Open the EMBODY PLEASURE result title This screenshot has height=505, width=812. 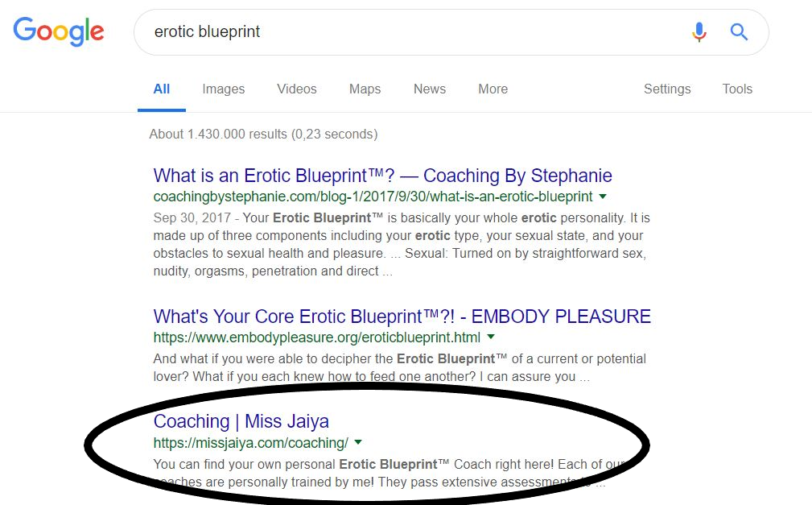tap(402, 317)
